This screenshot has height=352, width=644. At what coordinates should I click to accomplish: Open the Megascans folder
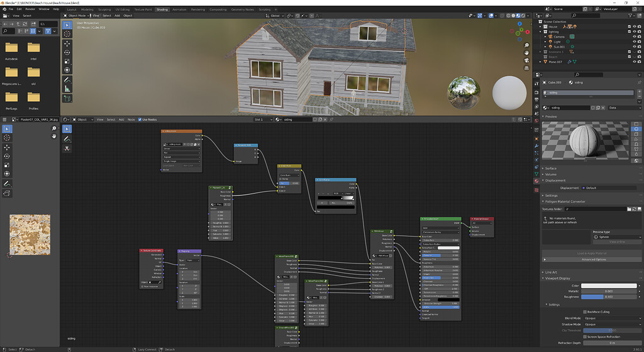coord(11,75)
